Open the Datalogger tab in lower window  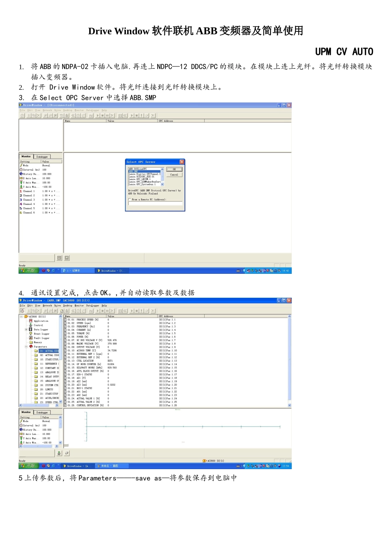[x=42, y=413]
